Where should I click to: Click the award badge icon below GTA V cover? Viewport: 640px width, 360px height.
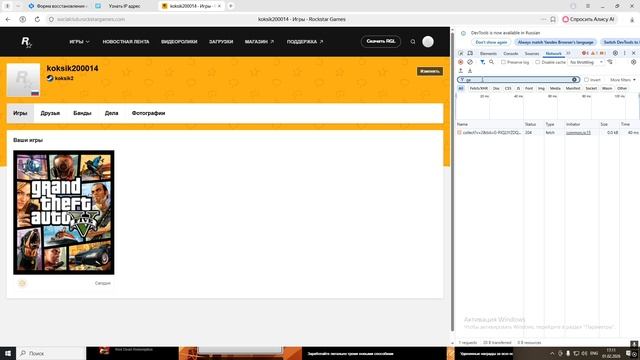click(22, 283)
